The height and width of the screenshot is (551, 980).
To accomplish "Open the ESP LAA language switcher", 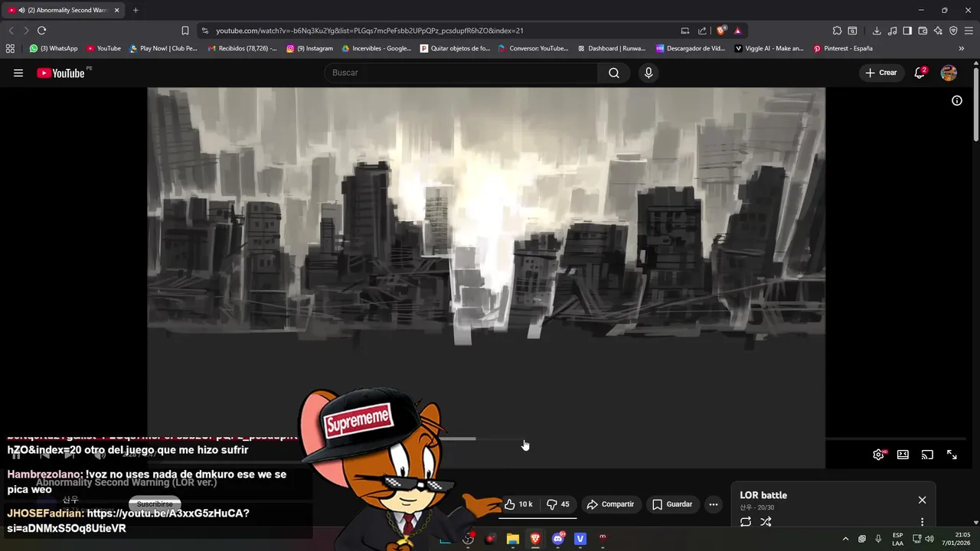I will (x=897, y=539).
